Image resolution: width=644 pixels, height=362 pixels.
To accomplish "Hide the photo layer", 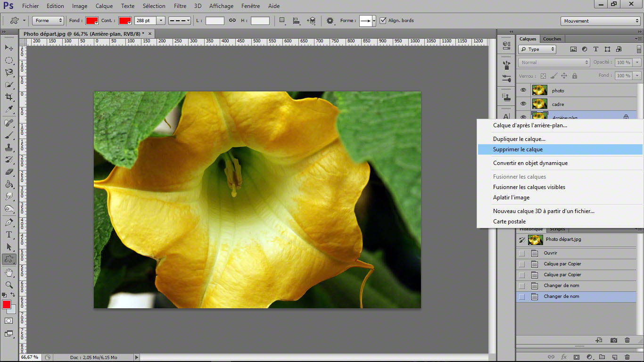I will click(523, 90).
